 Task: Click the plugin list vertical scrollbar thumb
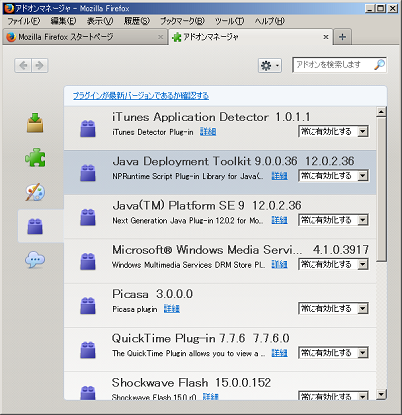pyautogui.click(x=381, y=189)
